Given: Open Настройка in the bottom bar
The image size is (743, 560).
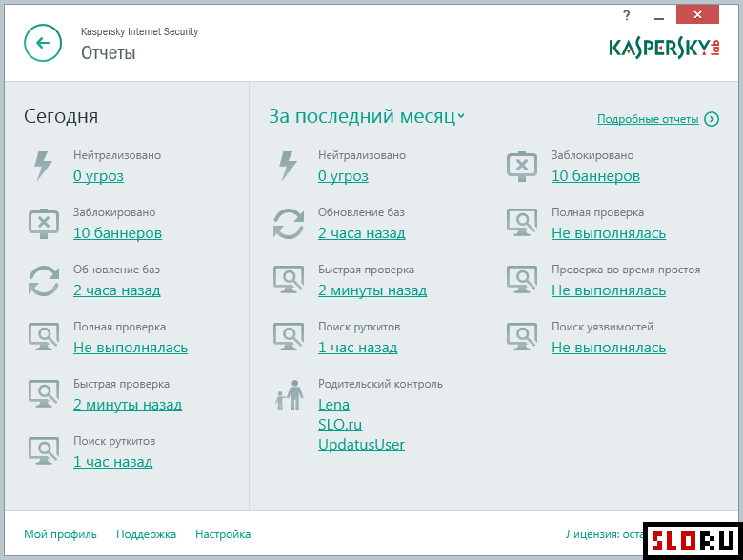Looking at the screenshot, I should pos(223,534).
